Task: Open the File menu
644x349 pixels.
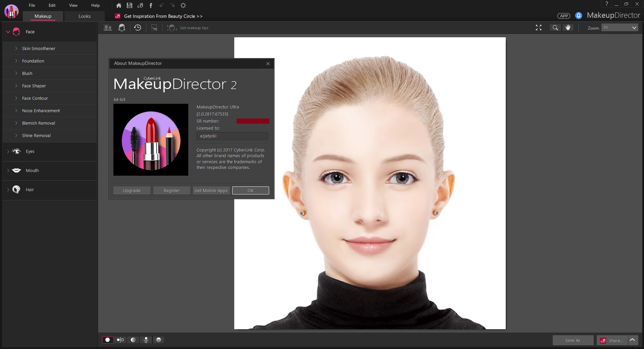Action: [x=32, y=5]
